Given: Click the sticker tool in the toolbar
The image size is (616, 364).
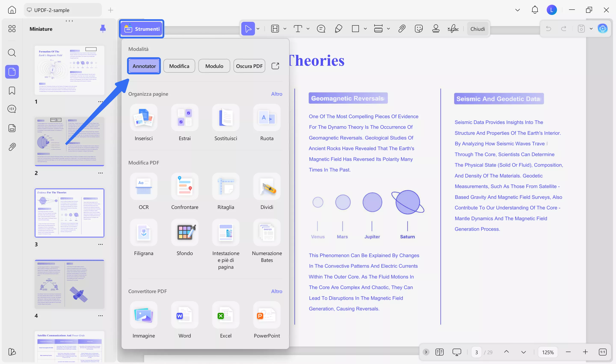Looking at the screenshot, I should pyautogui.click(x=419, y=29).
